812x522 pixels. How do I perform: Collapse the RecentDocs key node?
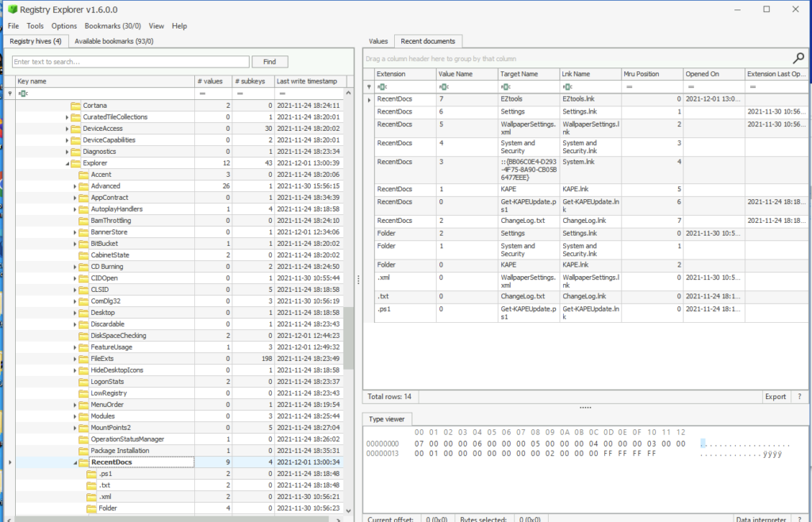point(75,463)
